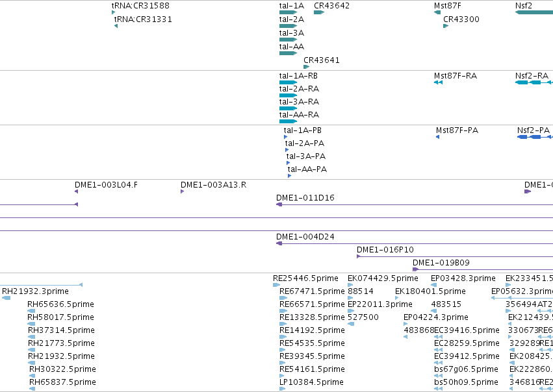Click the EK074429.5prime EST label
553x392 pixels.
pyautogui.click(x=383, y=278)
